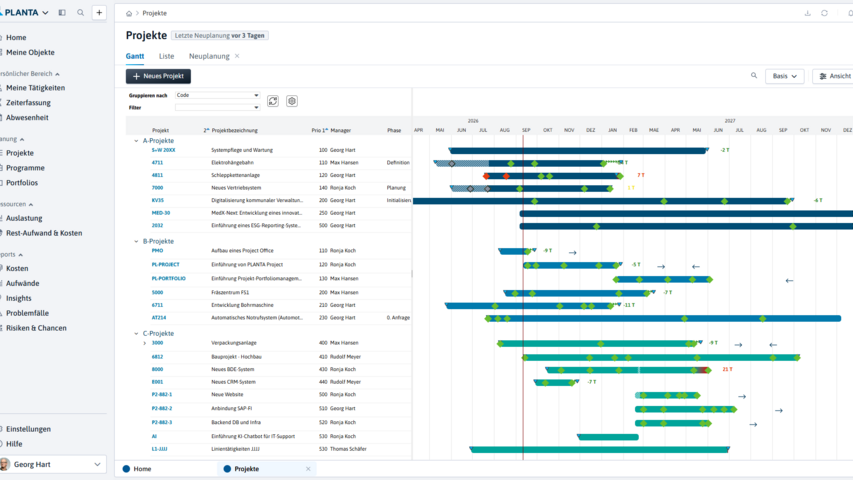The image size is (853, 480).
Task: Collapse the A-Projekte group
Action: [x=137, y=141]
